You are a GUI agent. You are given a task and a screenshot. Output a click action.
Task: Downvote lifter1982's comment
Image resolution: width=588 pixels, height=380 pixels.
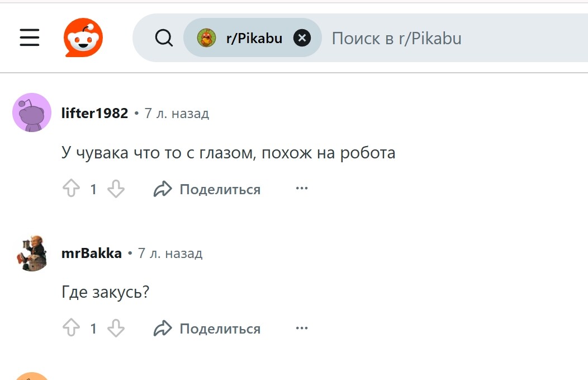coord(116,189)
